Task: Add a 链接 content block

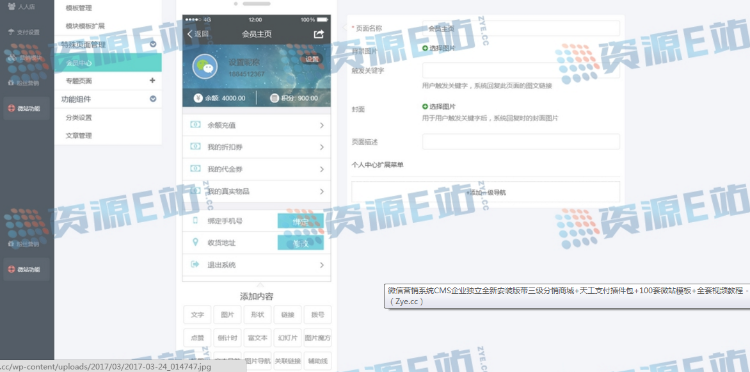Action: pyautogui.click(x=287, y=315)
